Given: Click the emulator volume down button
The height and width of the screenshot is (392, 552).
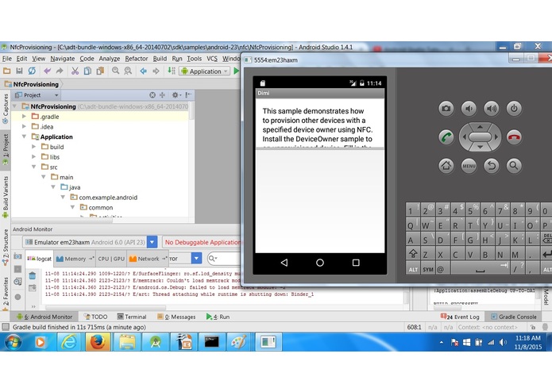Looking at the screenshot, I should (469, 108).
